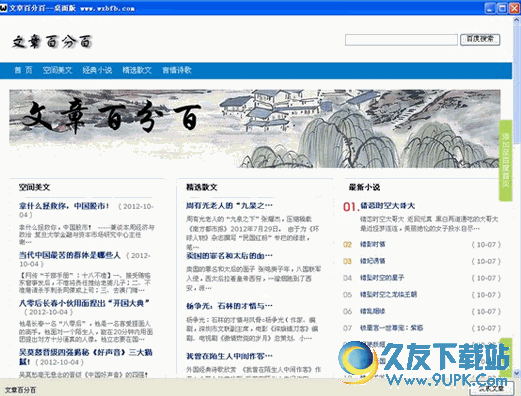Click the (10-07) date beside novel 02
521x396 pixels.
tap(486, 245)
